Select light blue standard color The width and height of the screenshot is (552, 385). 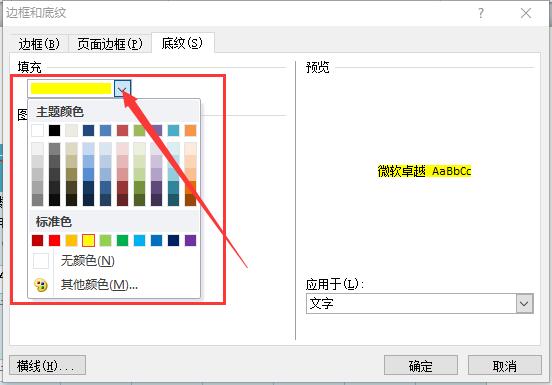(139, 240)
